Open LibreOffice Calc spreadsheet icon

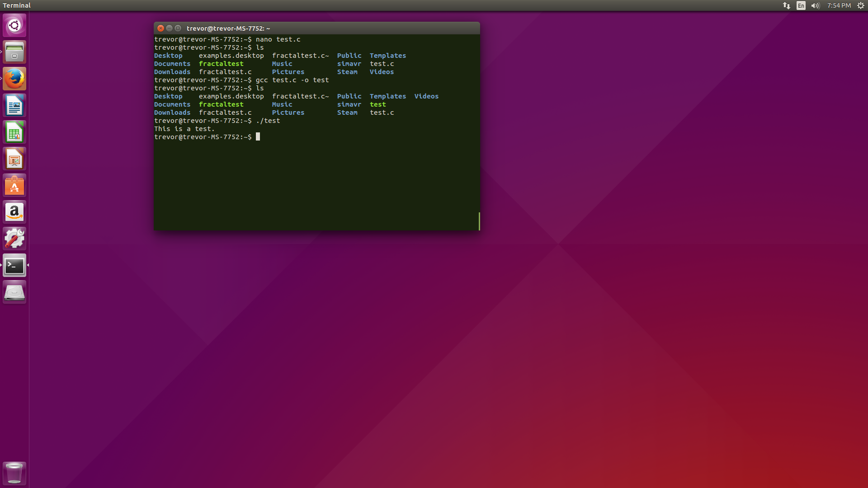tap(14, 132)
